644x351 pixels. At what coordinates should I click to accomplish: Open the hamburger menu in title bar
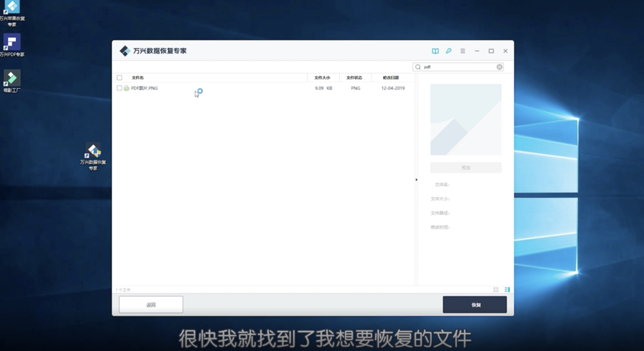tap(463, 51)
